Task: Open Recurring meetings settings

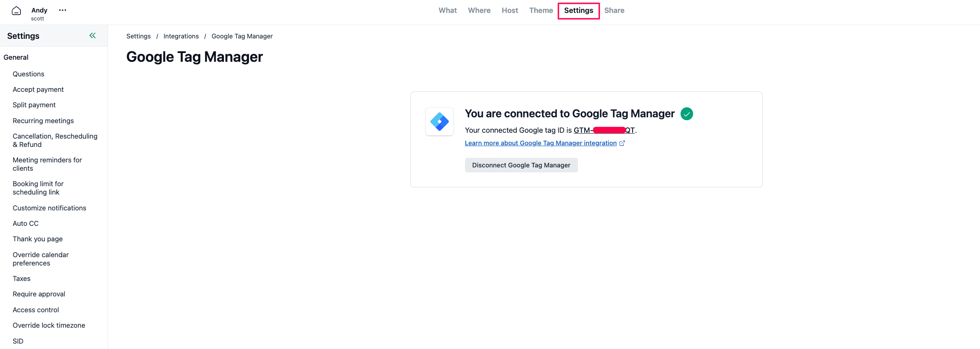Action: tap(43, 121)
